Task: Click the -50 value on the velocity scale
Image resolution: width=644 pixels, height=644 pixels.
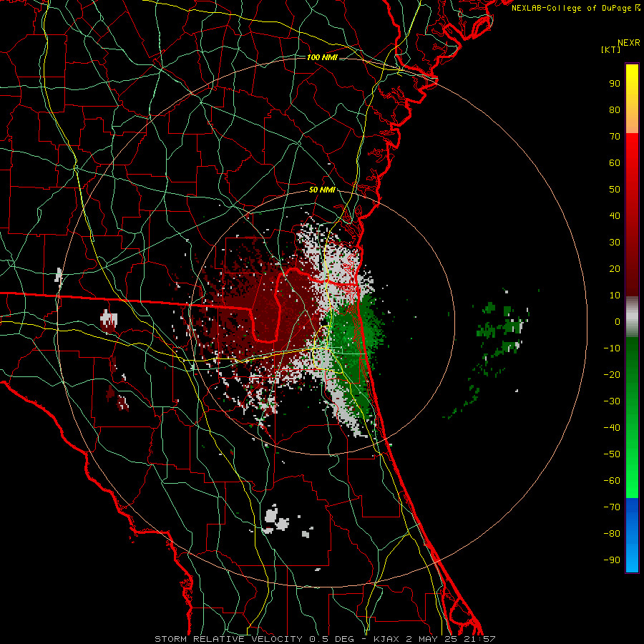Action: tap(612, 454)
